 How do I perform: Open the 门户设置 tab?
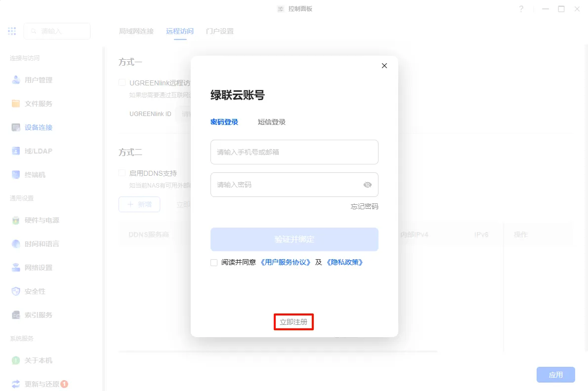219,31
